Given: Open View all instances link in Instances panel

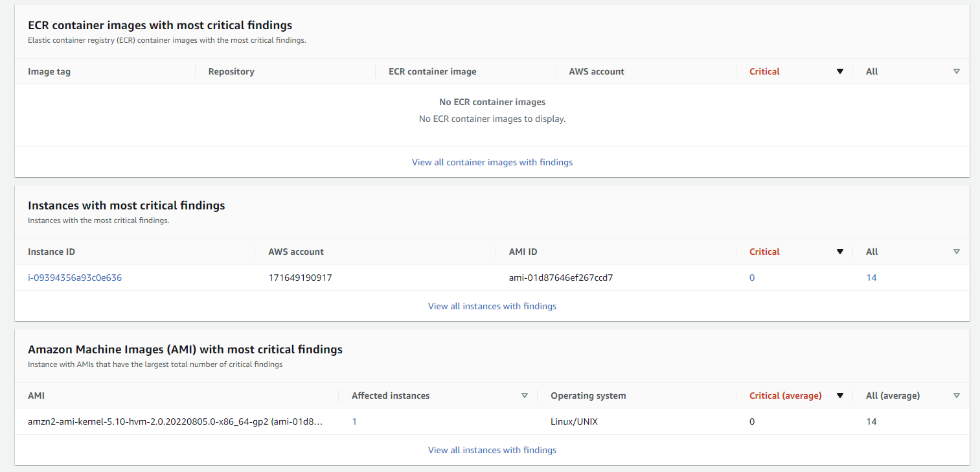Looking at the screenshot, I should [x=492, y=306].
